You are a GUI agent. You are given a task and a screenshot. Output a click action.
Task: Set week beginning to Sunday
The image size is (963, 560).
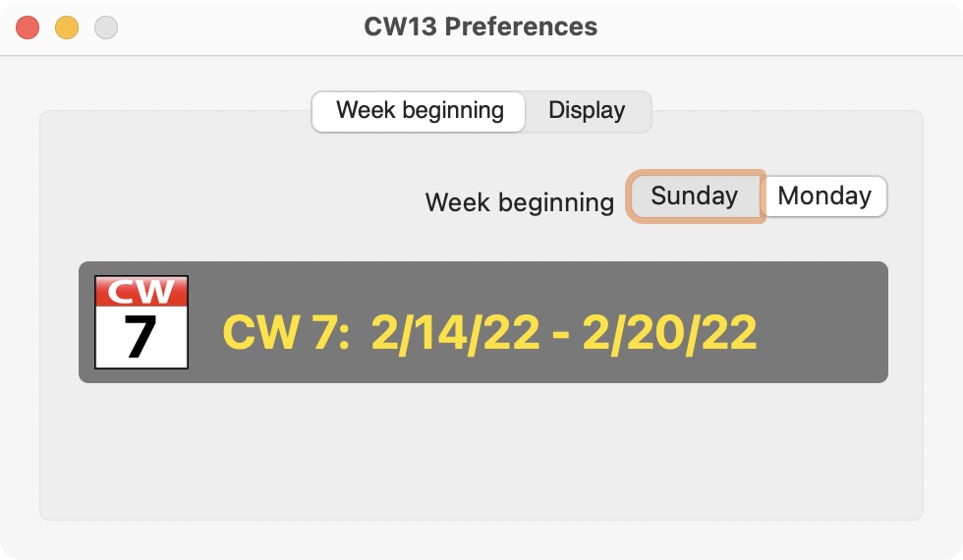695,196
